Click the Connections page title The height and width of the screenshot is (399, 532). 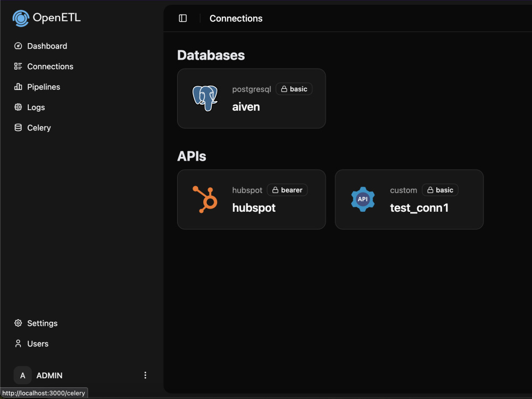point(236,18)
